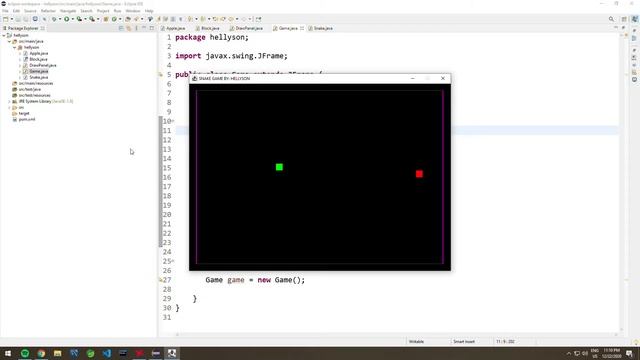Click the Run with Coverage toolbar icon
The width and height of the screenshot is (640, 360).
79,19
